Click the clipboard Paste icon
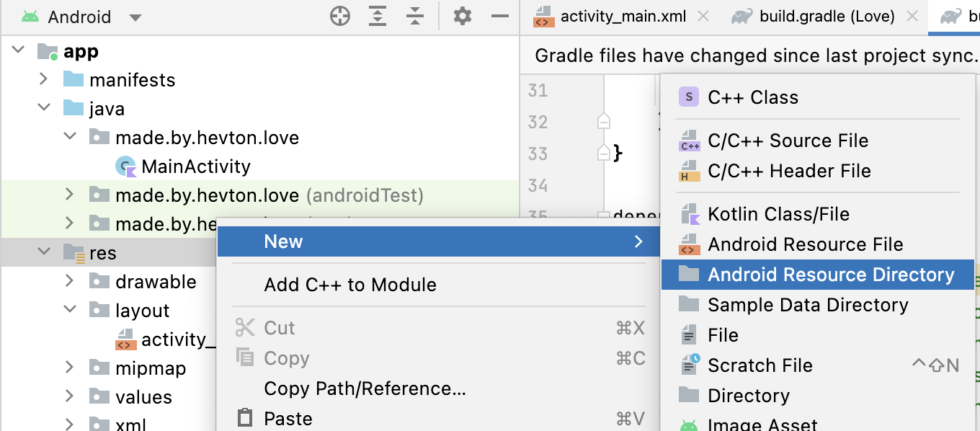The height and width of the screenshot is (431, 980). click(x=245, y=418)
